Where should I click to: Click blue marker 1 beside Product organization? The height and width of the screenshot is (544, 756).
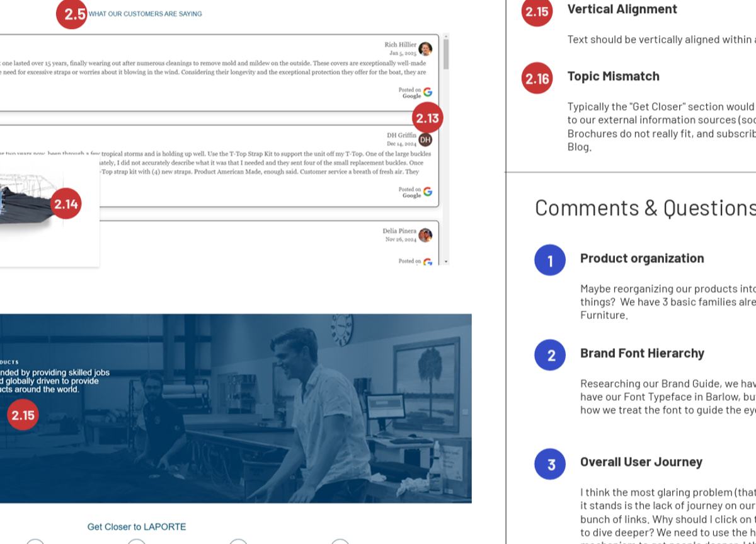[x=550, y=260]
